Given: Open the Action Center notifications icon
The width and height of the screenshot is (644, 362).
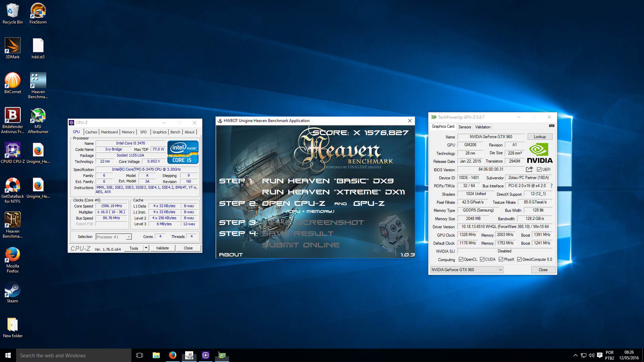Looking at the screenshot, I should [600, 355].
